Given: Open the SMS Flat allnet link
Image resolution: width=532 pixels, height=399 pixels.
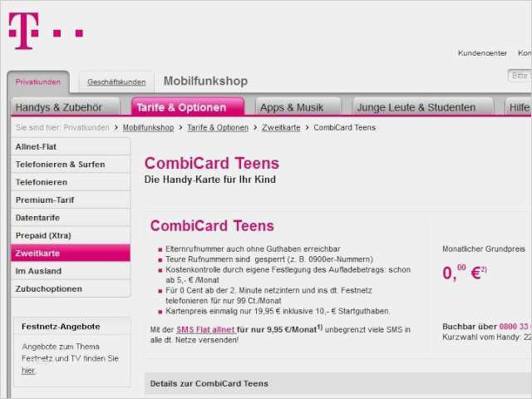Looking at the screenshot, I should [205, 329].
